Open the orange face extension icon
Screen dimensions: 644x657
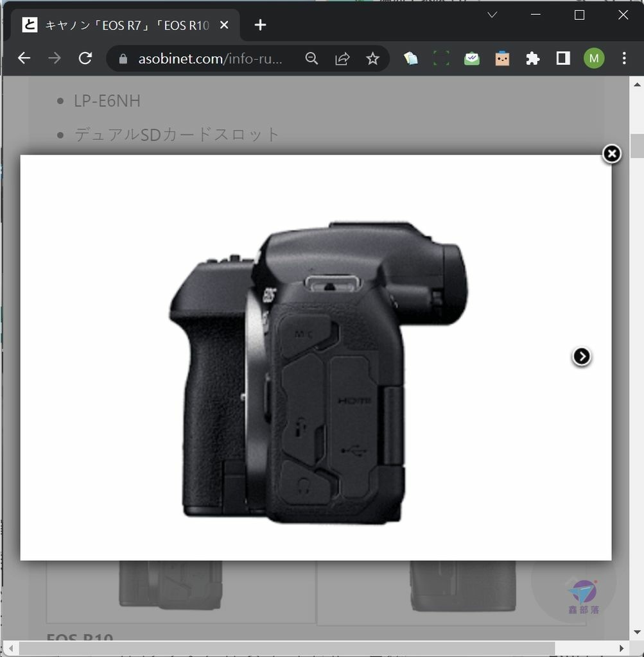[x=502, y=58]
